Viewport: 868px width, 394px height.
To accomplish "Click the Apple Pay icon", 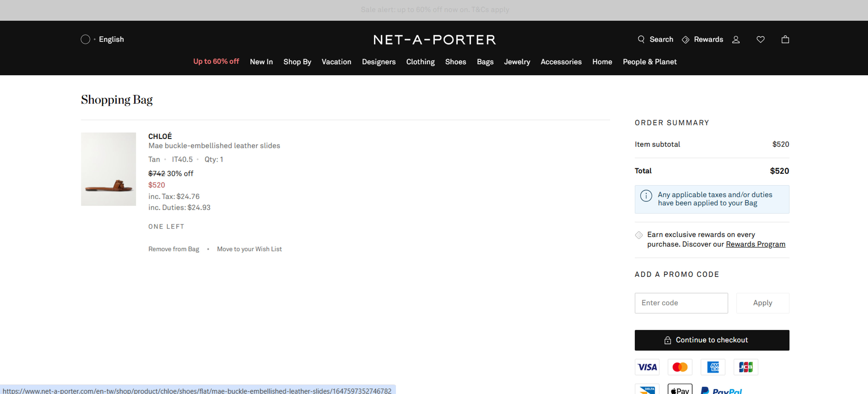I will [x=680, y=389].
